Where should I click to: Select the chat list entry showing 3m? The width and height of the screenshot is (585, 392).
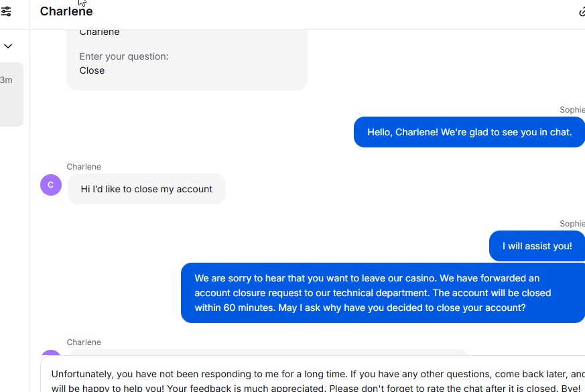coord(11,94)
